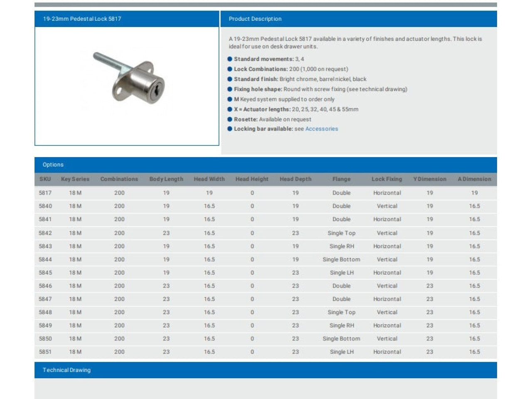532x399 pixels.
Task: Click Horizontal lock fixing in row 5847
Action: click(387, 299)
